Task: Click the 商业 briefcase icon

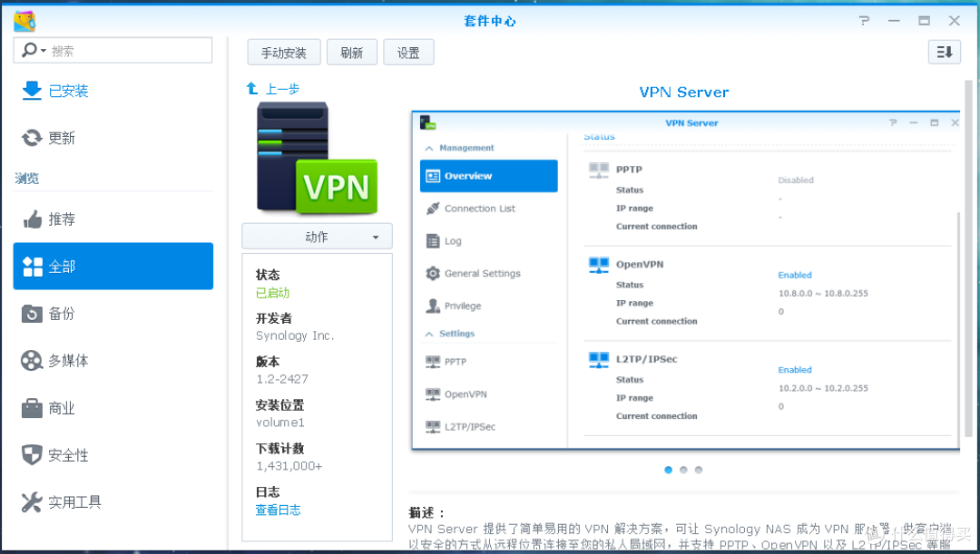Action: (32, 409)
